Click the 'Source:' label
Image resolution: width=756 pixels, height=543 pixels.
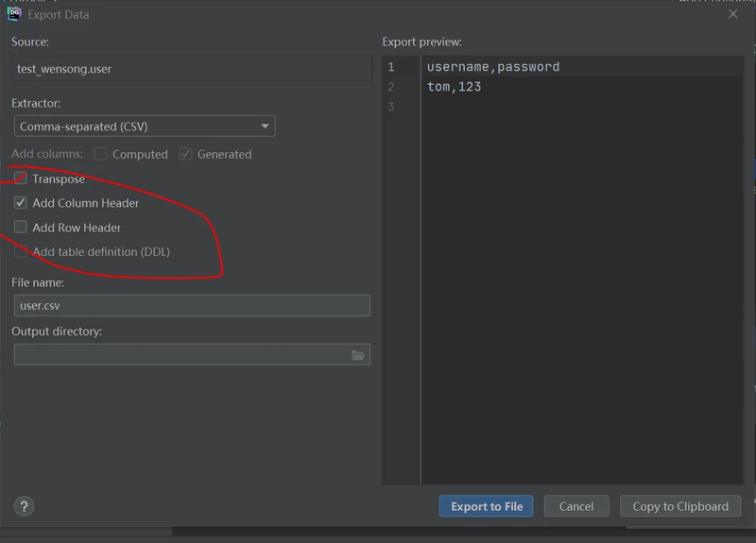[x=30, y=42]
